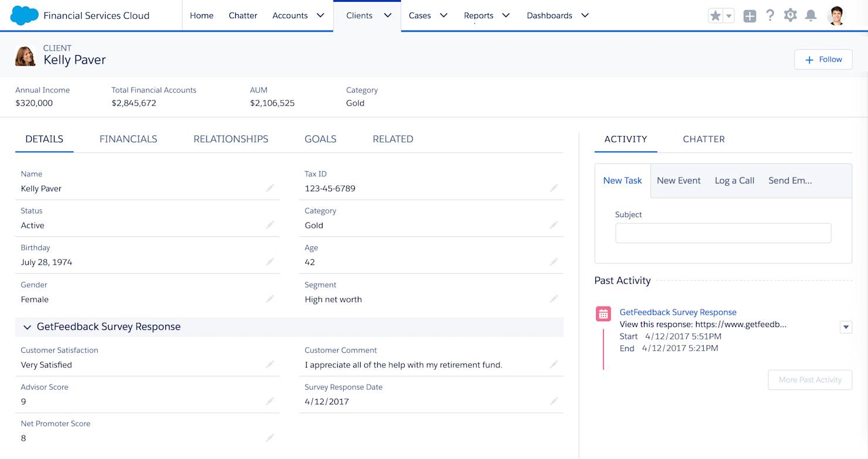The height and width of the screenshot is (459, 868).
Task: Open the Dashboards nav item
Action: coord(550,16)
